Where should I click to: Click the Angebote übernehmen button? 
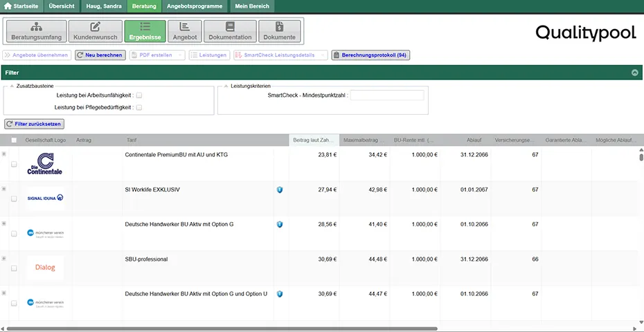point(37,55)
